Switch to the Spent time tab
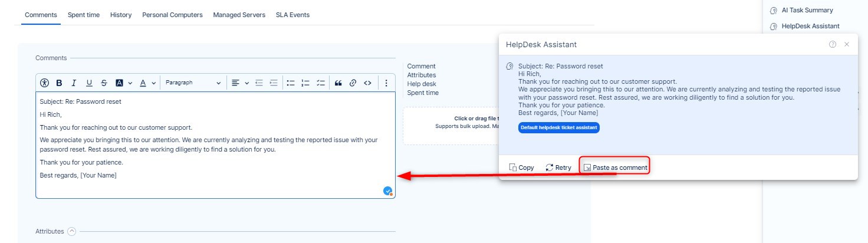The image size is (868, 243). click(x=84, y=15)
